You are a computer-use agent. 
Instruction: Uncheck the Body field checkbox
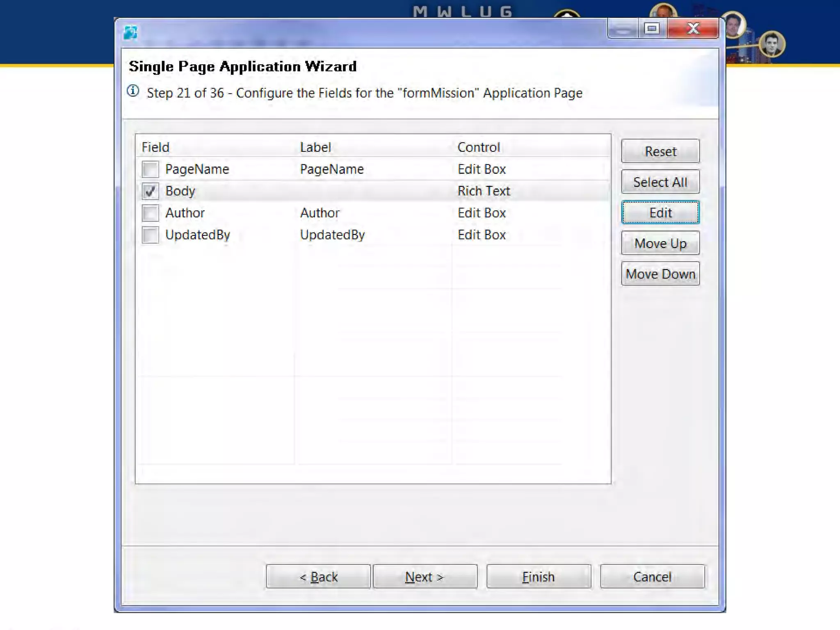[x=150, y=191]
